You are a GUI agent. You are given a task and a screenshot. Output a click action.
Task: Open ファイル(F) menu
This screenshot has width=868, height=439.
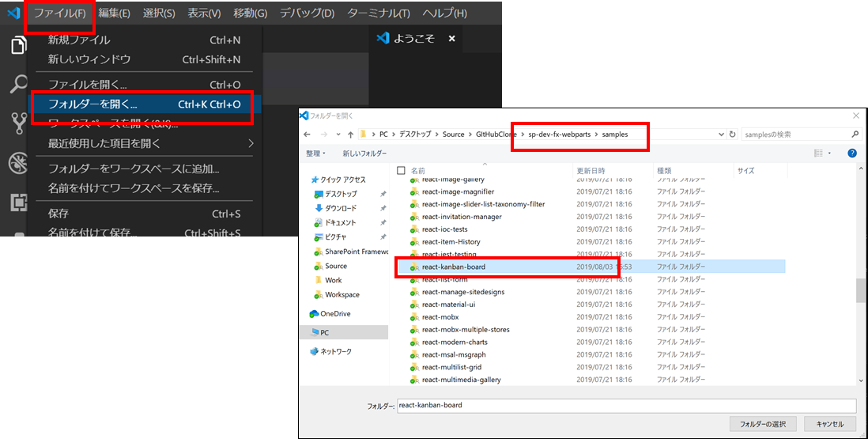(x=60, y=13)
